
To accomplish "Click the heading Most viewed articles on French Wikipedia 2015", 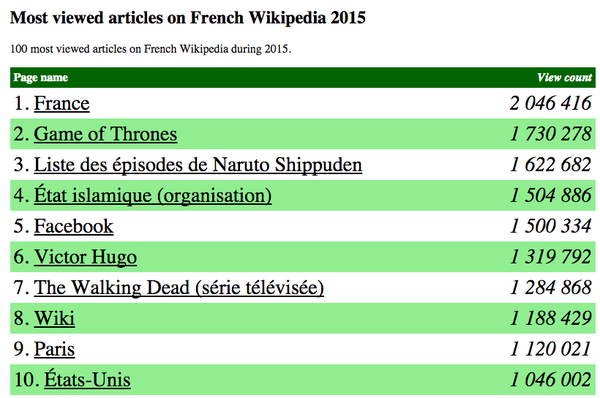I will click(188, 18).
